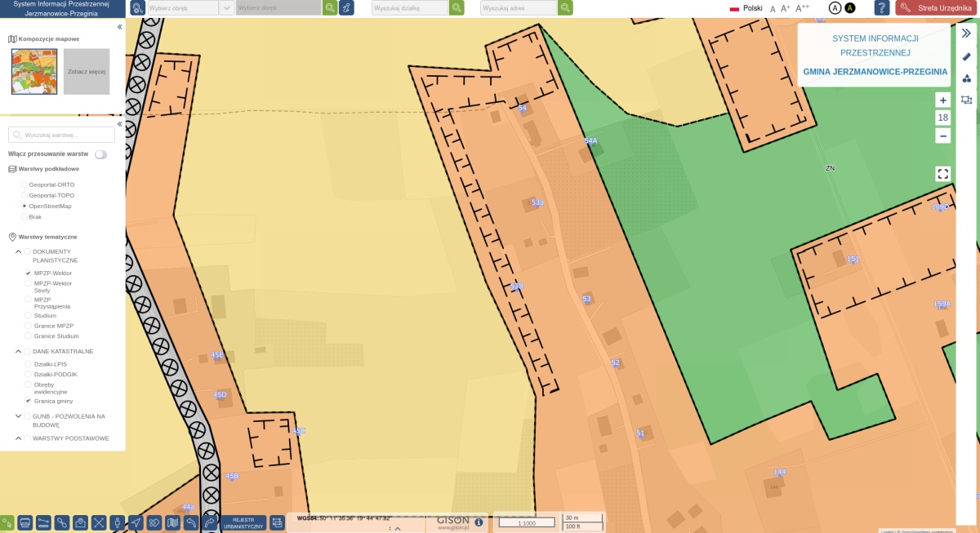Click green search button next to Wyszukaj adres
980x533 pixels.
tap(565, 7)
